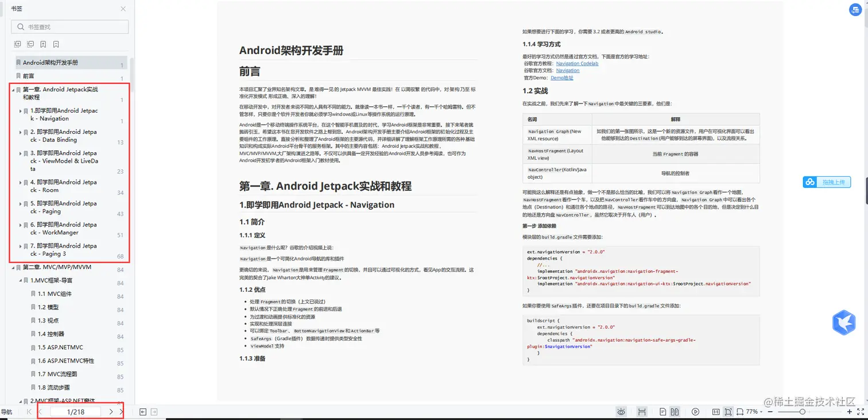Open the 1.7 MVC流程图 bookmark
Viewport: 868px width, 420px height.
(x=57, y=374)
